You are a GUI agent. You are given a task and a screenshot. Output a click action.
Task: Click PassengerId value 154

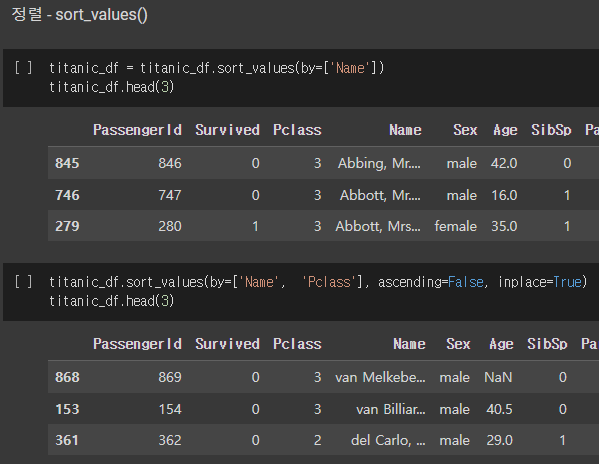pos(170,409)
